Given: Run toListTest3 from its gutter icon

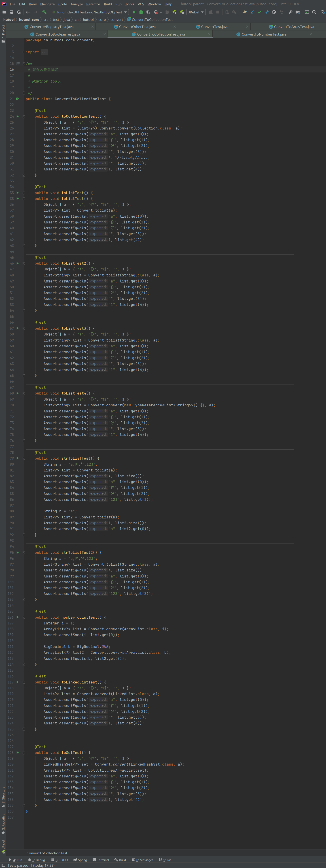Looking at the screenshot, I should coord(17,328).
